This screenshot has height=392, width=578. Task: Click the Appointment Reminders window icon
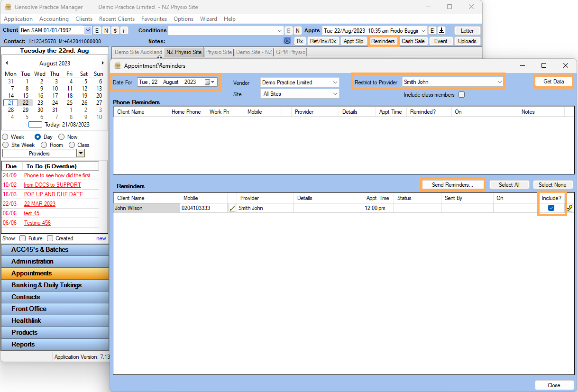point(118,65)
